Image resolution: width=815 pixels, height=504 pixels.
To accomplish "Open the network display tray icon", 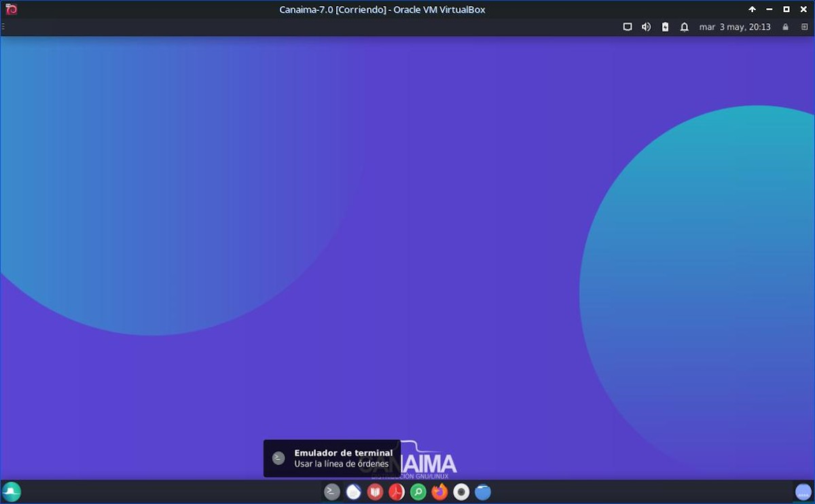I will pos(628,27).
